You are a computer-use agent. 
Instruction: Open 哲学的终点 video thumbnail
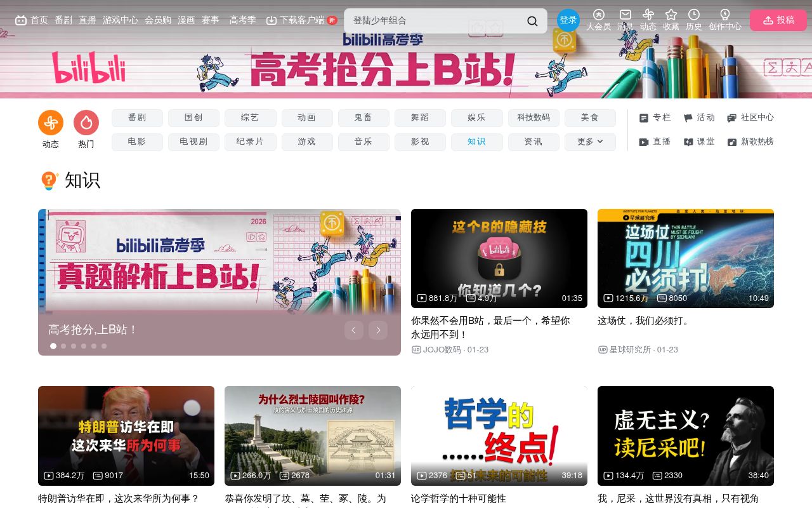pyautogui.click(x=499, y=436)
